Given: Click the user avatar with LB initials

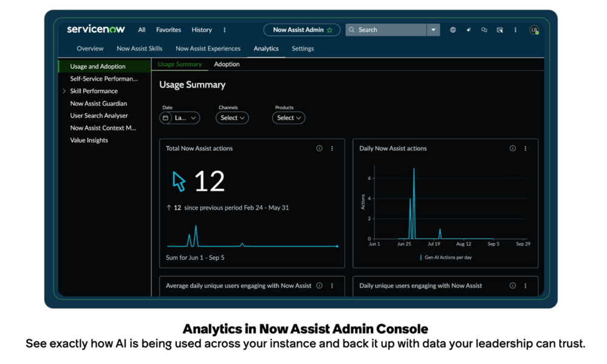Looking at the screenshot, I should [x=533, y=30].
